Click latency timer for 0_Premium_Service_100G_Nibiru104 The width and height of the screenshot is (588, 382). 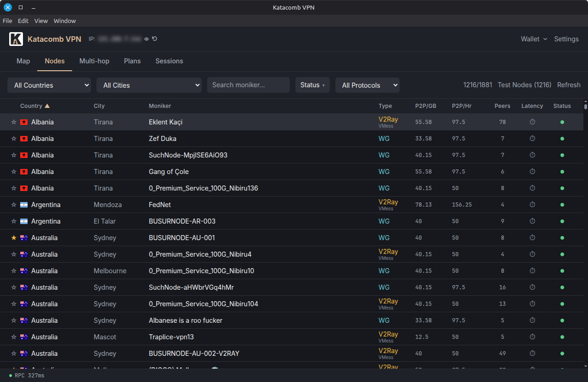[532, 304]
